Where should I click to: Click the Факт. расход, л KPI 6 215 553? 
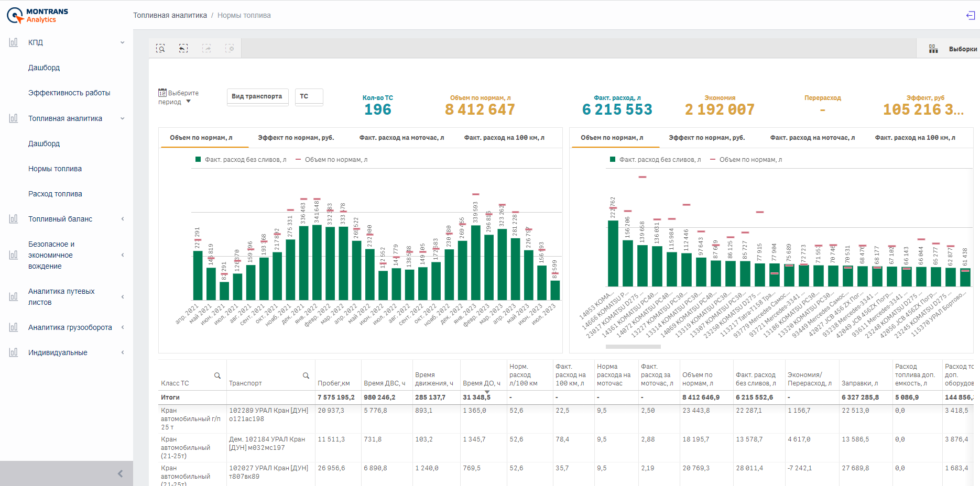pos(617,109)
